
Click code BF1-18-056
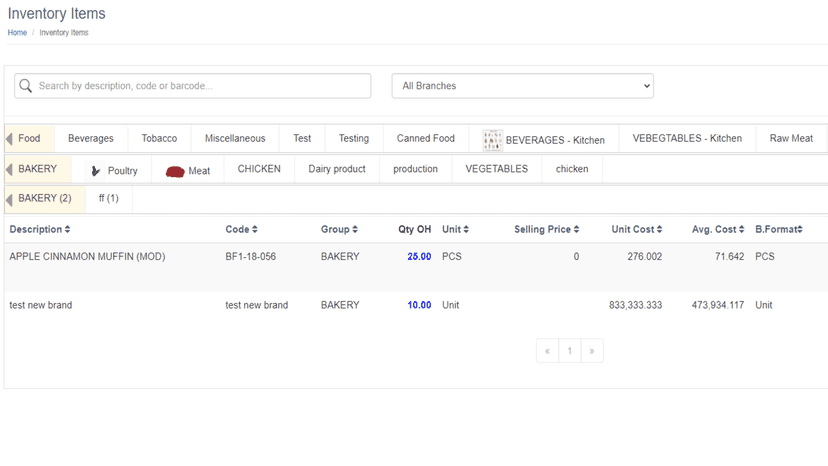pos(250,257)
